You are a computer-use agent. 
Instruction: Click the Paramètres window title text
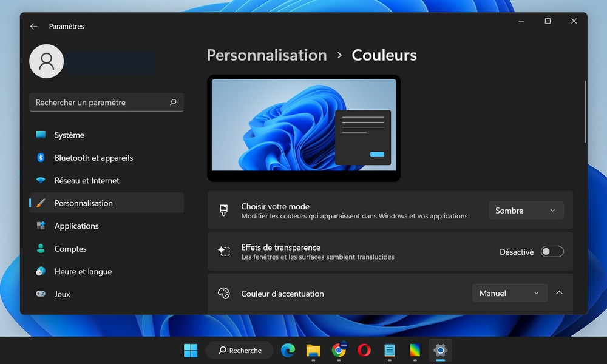(x=66, y=26)
